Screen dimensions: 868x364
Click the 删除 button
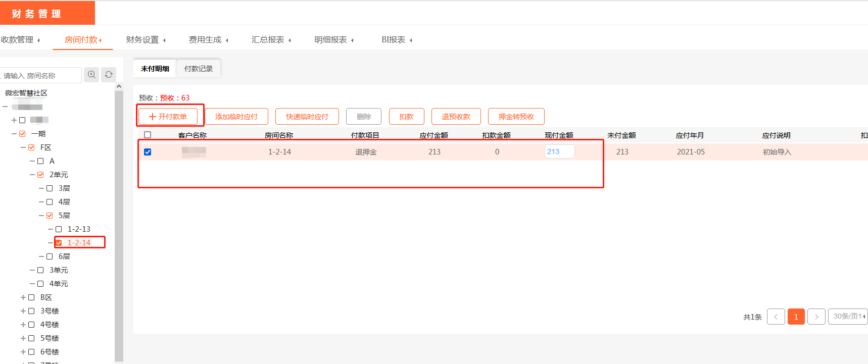364,117
